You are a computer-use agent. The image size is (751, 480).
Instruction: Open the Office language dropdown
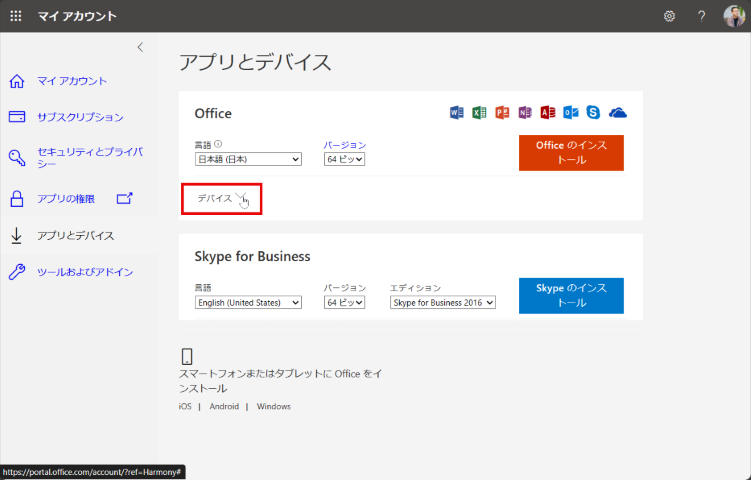coord(248,159)
